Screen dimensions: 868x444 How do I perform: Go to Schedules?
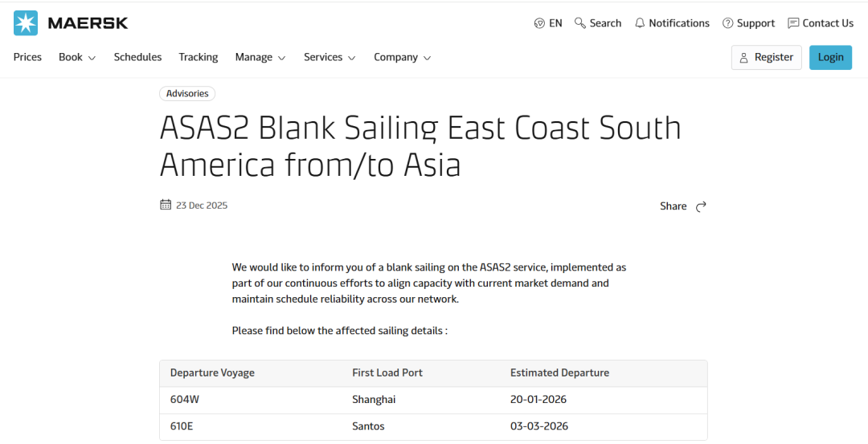[x=138, y=57]
